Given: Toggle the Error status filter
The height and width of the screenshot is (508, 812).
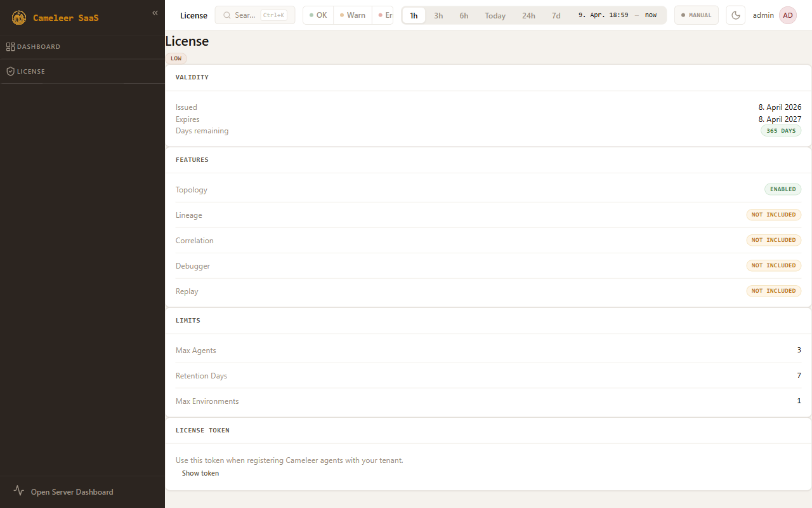Looking at the screenshot, I should [x=384, y=15].
